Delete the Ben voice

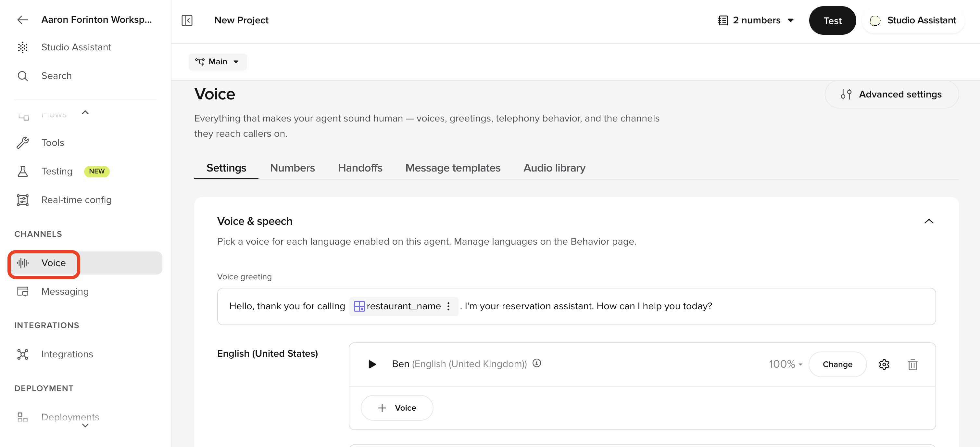click(913, 364)
